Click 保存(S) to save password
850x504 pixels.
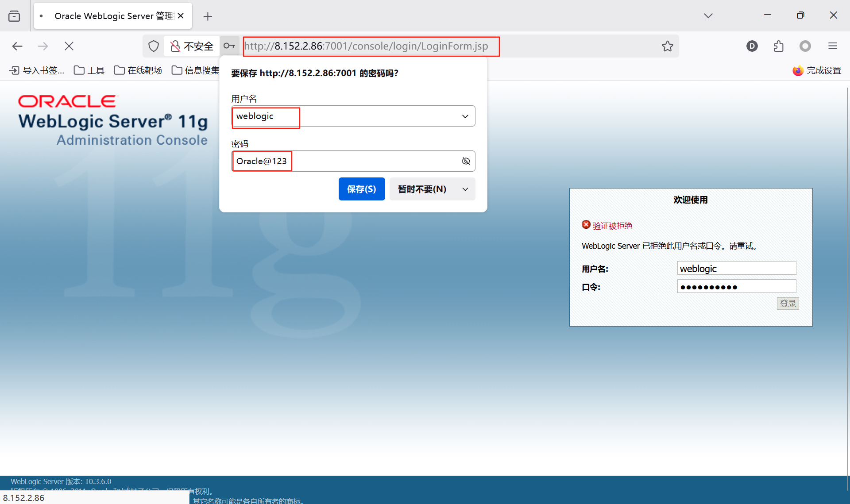tap(362, 189)
